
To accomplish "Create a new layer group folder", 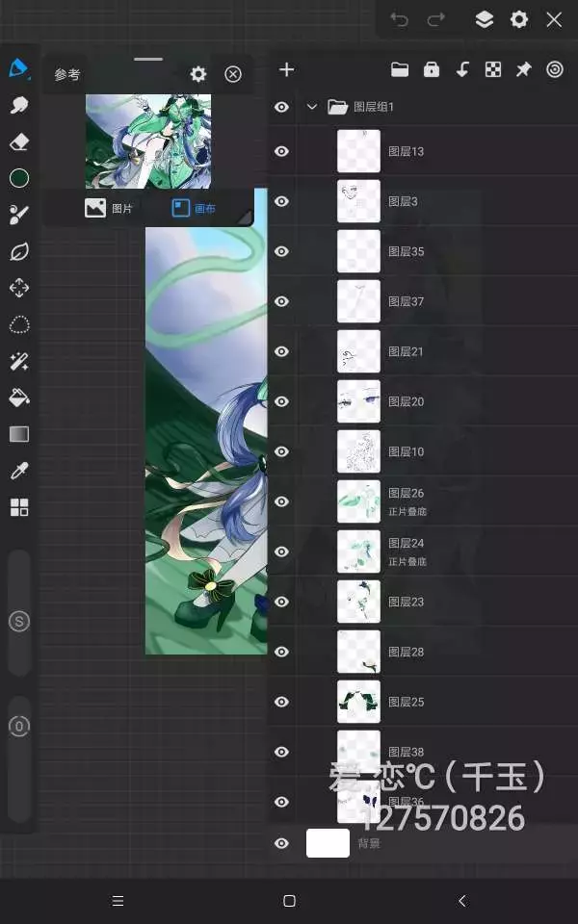I will (400, 69).
